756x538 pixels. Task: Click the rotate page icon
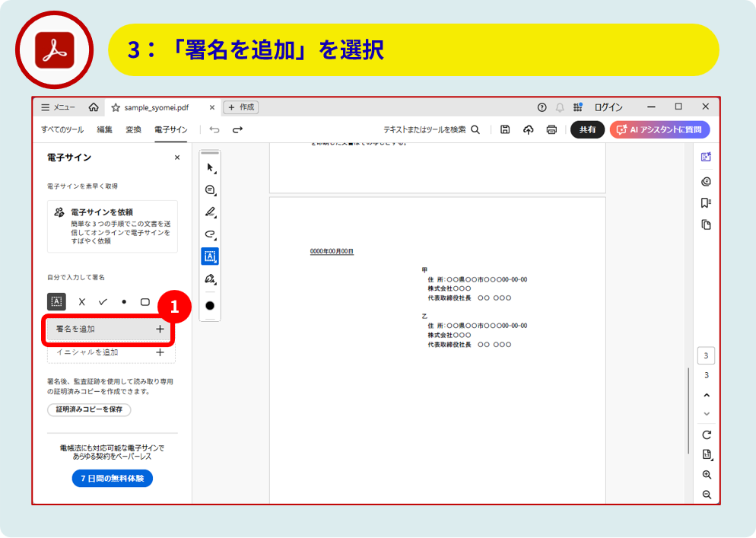point(707,435)
